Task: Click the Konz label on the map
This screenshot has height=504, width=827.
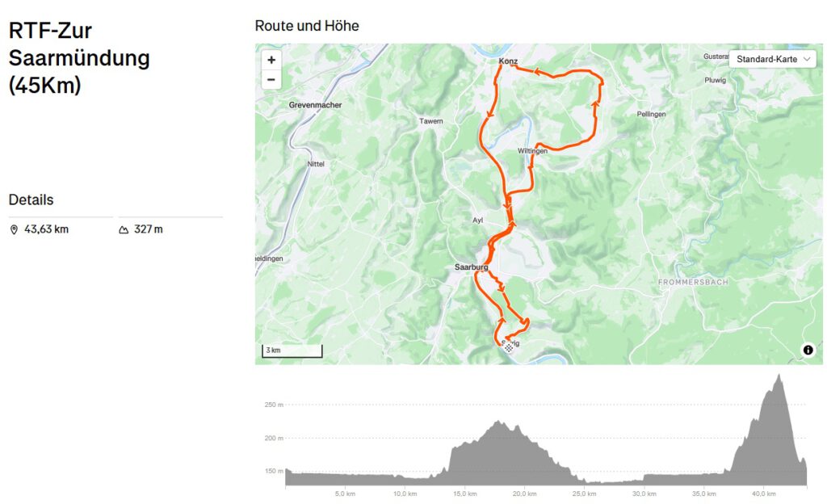Action: (x=509, y=61)
